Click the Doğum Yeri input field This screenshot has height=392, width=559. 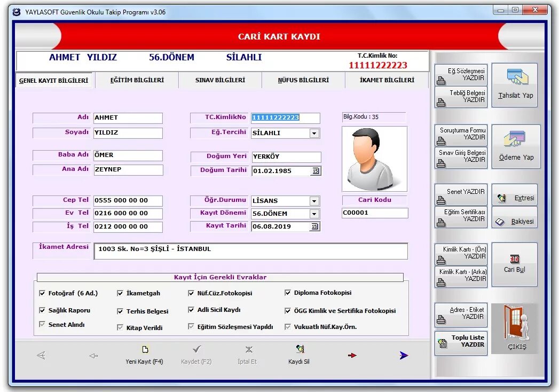click(x=286, y=157)
